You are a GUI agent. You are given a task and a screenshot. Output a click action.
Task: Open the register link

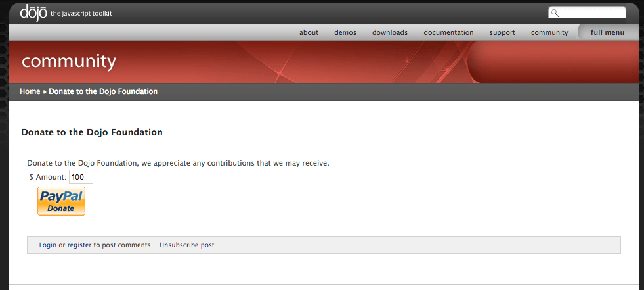tap(79, 245)
